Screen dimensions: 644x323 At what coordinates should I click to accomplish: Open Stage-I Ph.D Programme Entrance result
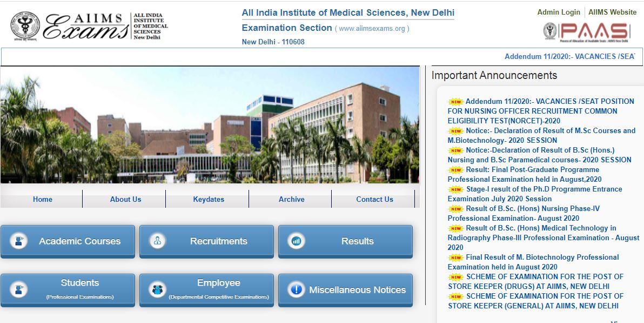[535, 194]
